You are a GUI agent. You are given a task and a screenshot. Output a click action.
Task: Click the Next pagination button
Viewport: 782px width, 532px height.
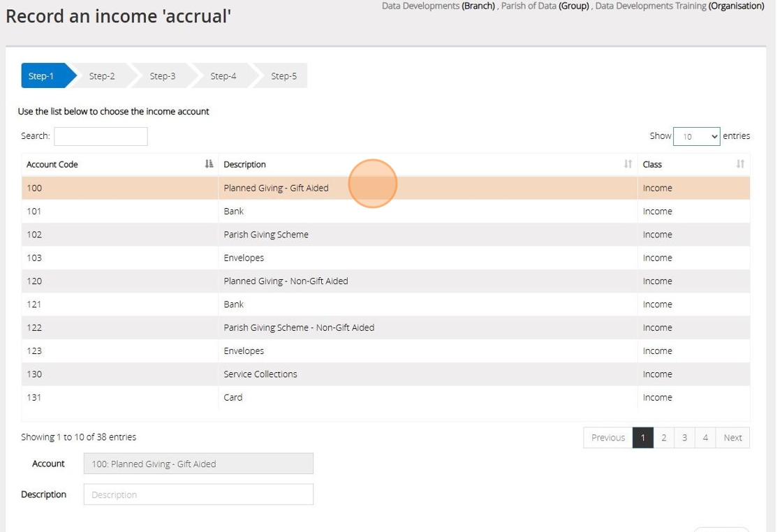point(732,438)
